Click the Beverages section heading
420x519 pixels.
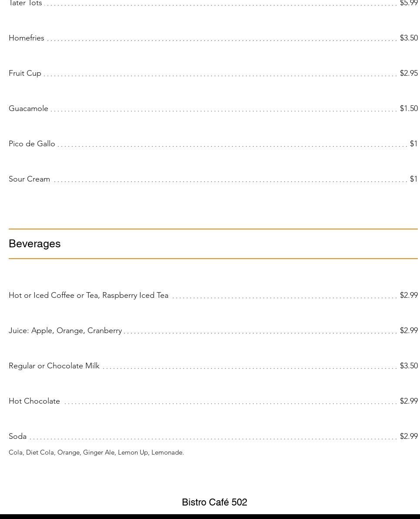[35, 244]
